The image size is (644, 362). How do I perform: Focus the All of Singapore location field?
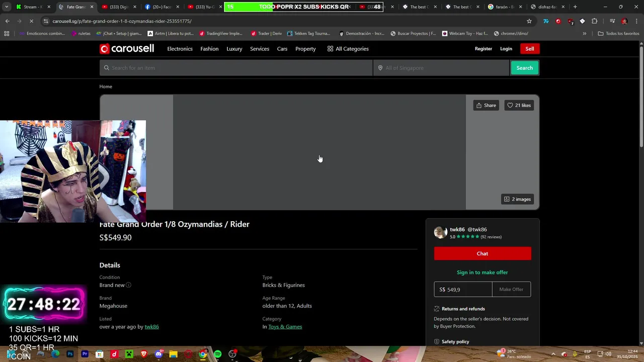tap(441, 68)
